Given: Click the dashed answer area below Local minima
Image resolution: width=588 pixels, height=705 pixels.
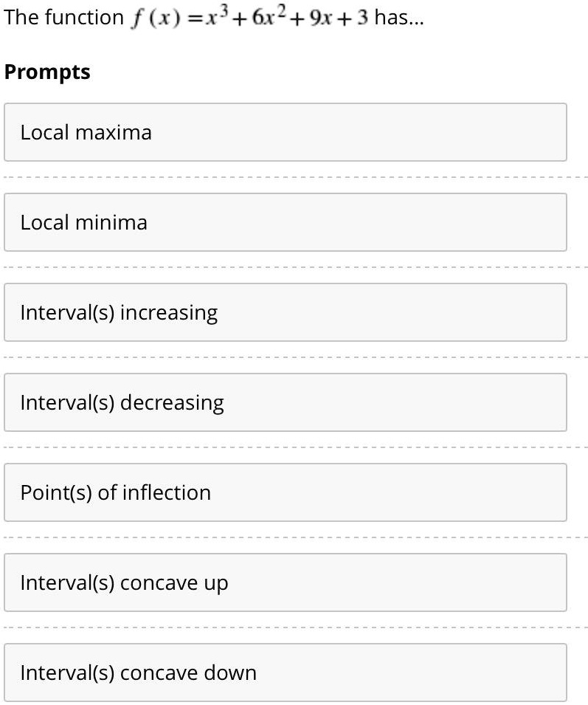Looking at the screenshot, I should pyautogui.click(x=294, y=266).
